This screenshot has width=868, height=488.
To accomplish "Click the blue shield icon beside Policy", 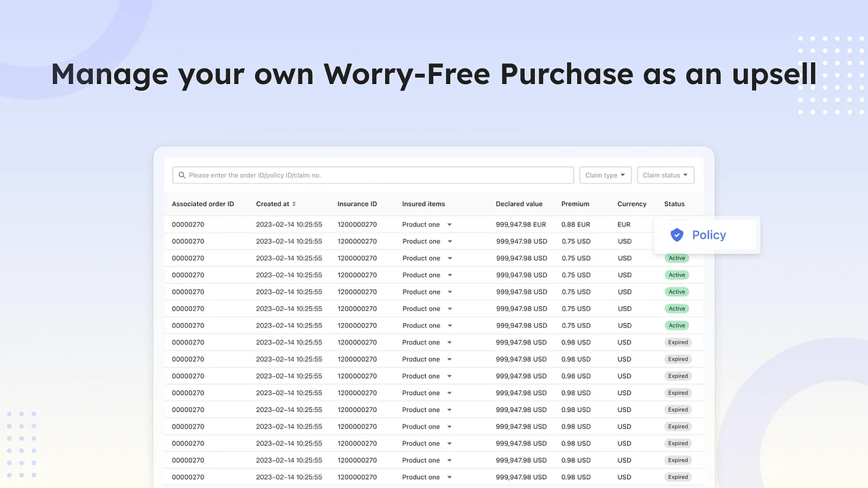I will (677, 235).
